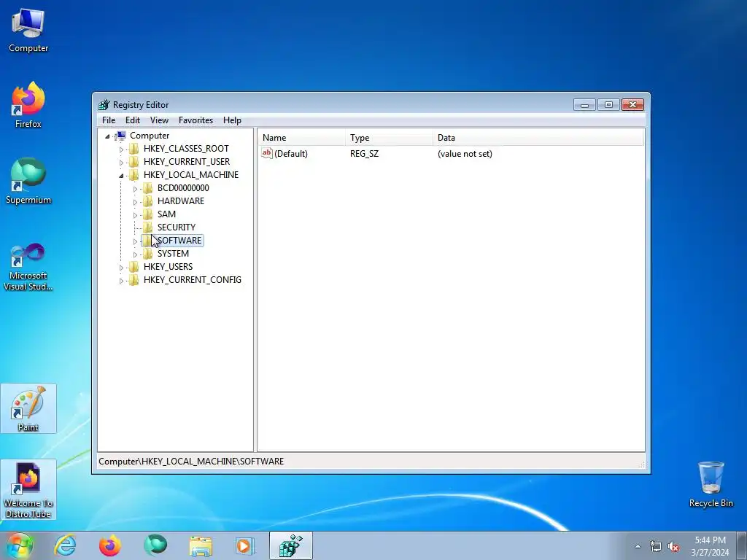Select the SYSTEM key label
This screenshot has width=747, height=560.
click(173, 253)
